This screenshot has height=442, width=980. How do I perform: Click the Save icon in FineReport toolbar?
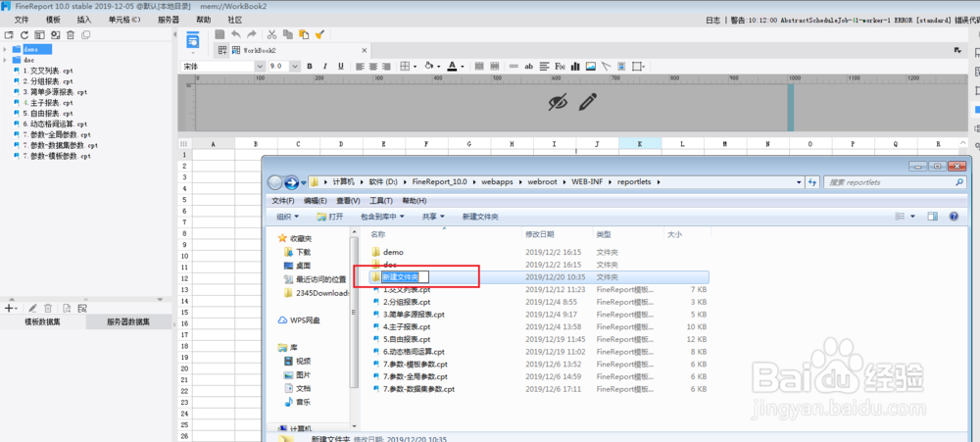pos(220,35)
